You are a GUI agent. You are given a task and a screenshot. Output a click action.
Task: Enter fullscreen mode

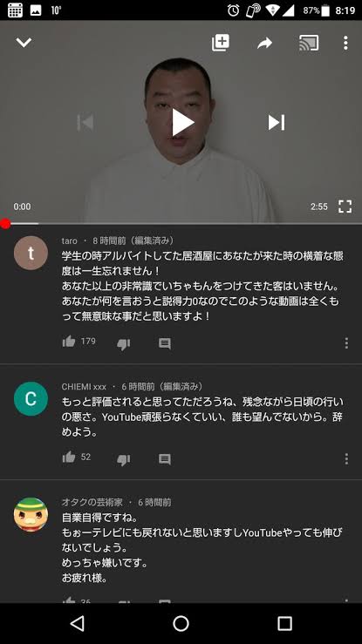point(345,207)
